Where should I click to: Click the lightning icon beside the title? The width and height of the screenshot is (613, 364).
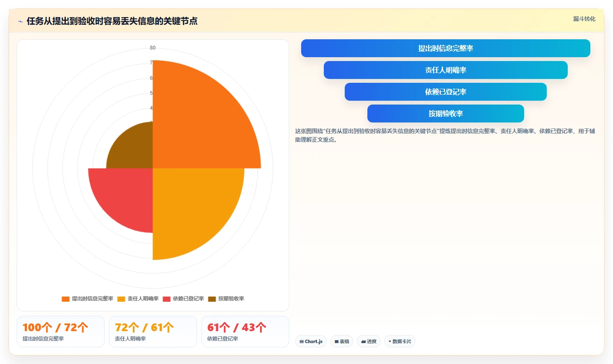pos(20,21)
